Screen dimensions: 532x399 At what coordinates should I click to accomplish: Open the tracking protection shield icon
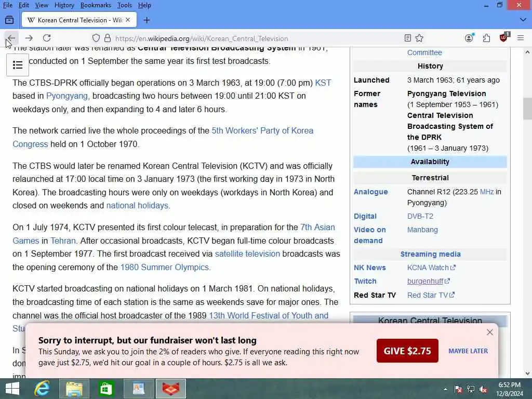(x=96, y=38)
